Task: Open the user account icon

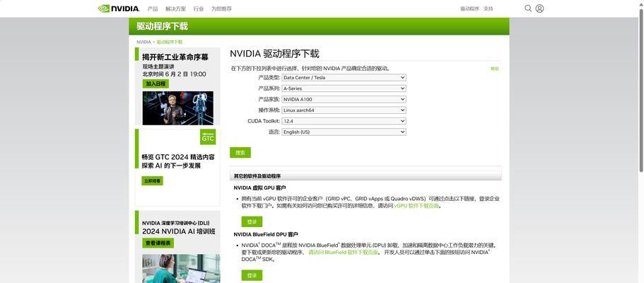Action: pyautogui.click(x=539, y=8)
